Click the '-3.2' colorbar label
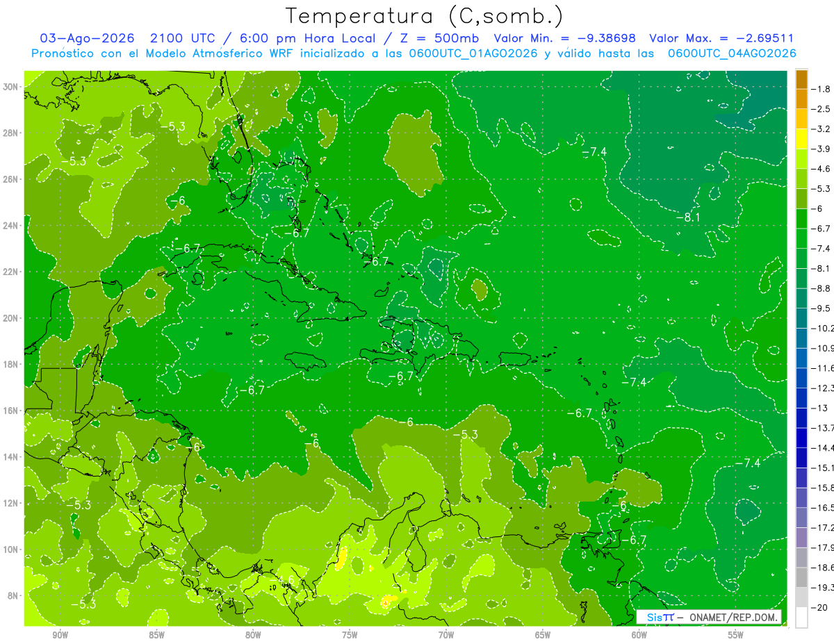Image resolution: width=834 pixels, height=644 pixels. (821, 129)
